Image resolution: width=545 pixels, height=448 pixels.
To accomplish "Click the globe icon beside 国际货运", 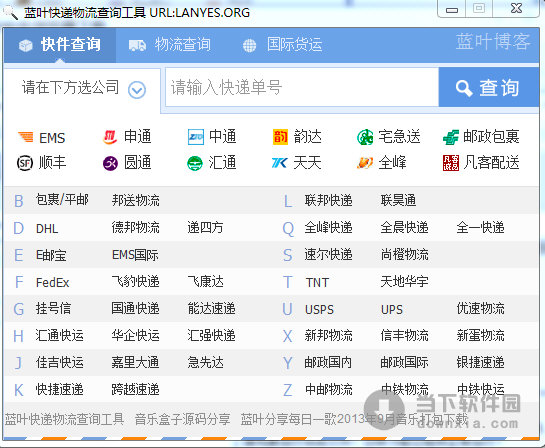I will pos(249,46).
